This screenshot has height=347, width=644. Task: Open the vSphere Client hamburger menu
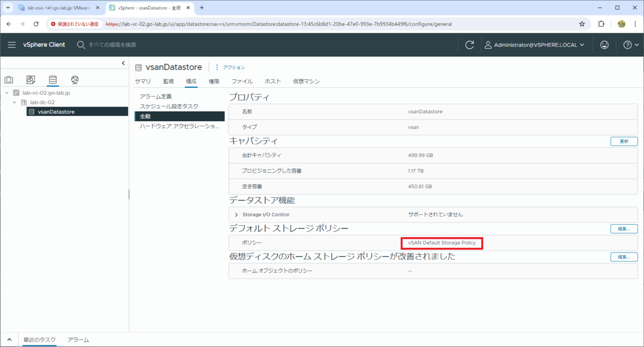pyautogui.click(x=12, y=45)
